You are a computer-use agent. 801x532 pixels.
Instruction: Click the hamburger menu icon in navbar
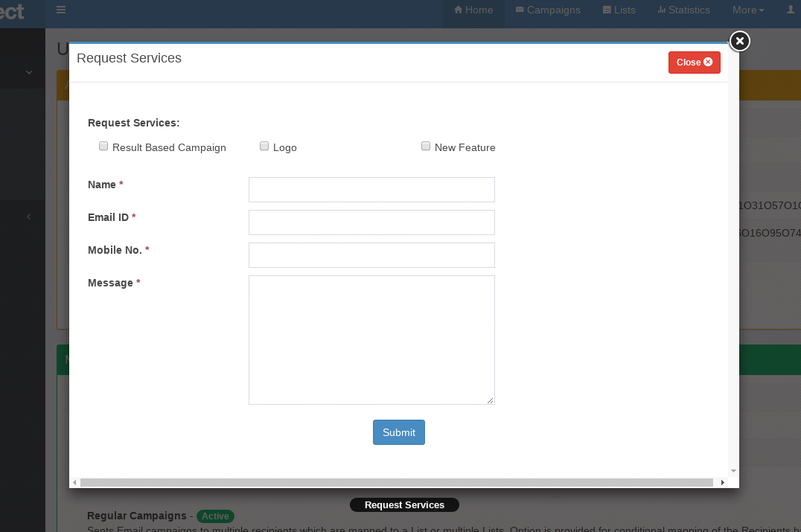[61, 10]
